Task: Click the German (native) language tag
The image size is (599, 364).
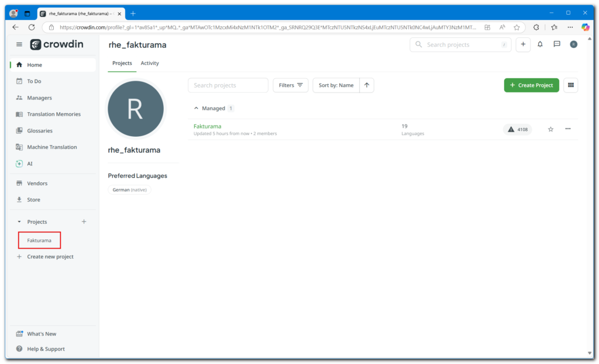Action: [129, 190]
